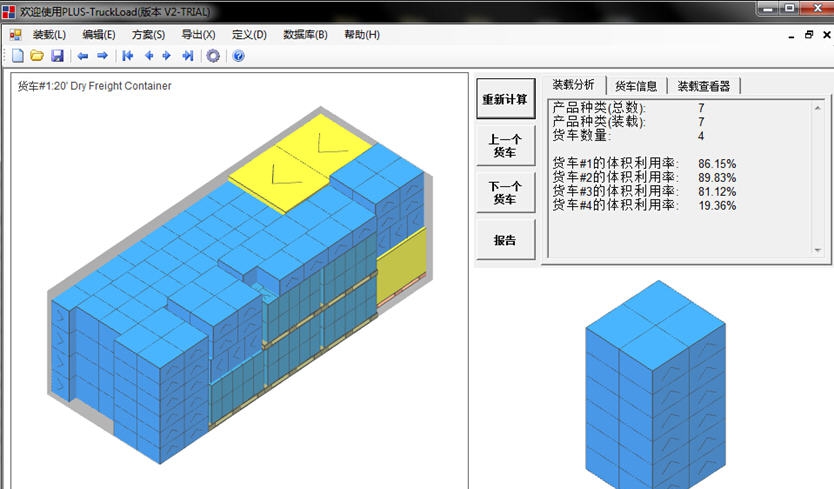Expand the 数据库(B) menu
This screenshot has height=489, width=834.
point(305,34)
